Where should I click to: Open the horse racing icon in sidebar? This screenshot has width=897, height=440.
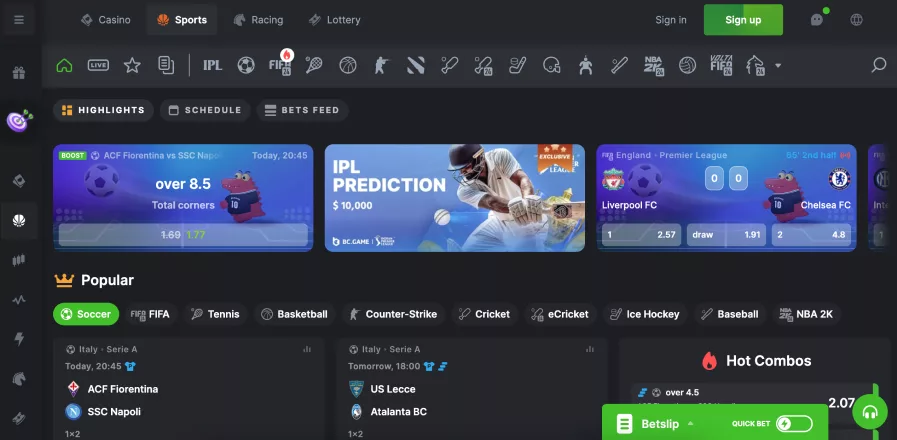pyautogui.click(x=19, y=379)
